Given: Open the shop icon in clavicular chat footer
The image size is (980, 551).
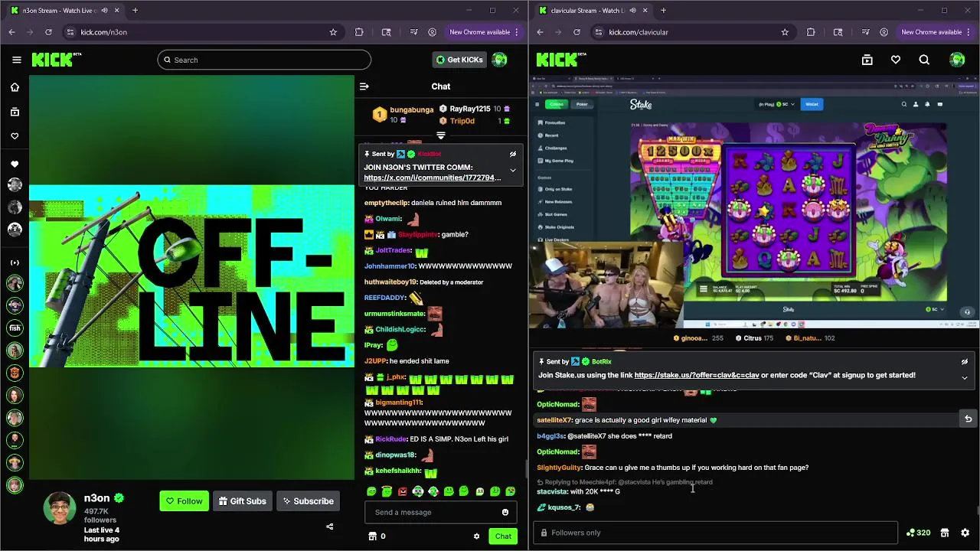Looking at the screenshot, I should [x=945, y=533].
